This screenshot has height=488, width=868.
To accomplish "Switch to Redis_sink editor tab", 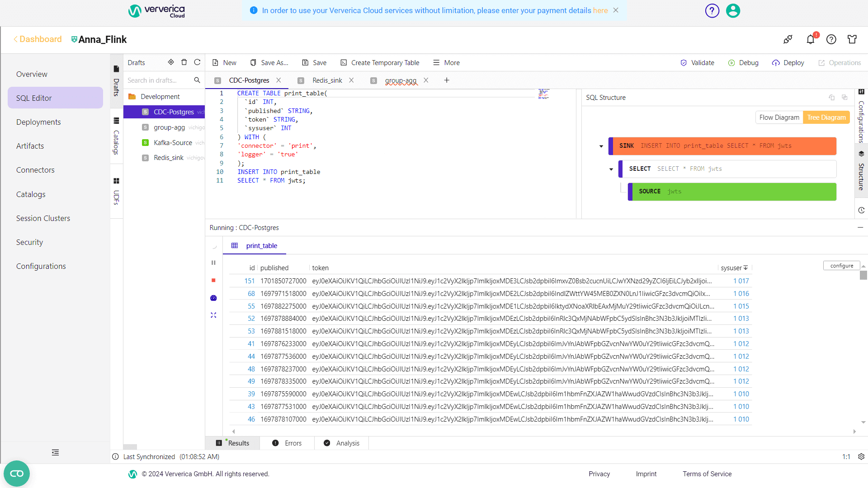I will (327, 80).
